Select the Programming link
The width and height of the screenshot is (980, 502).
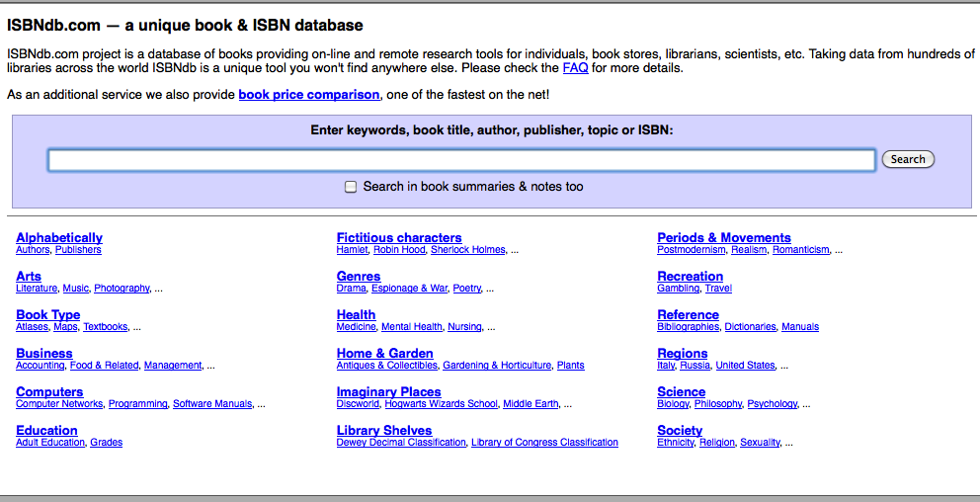click(x=138, y=404)
